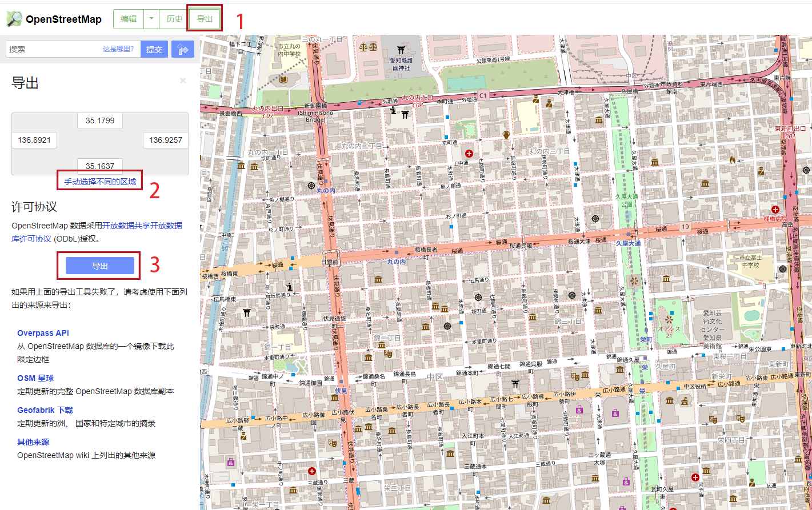The image size is (812, 510).
Task: Open directions with the blue arrow icon
Action: click(x=183, y=49)
